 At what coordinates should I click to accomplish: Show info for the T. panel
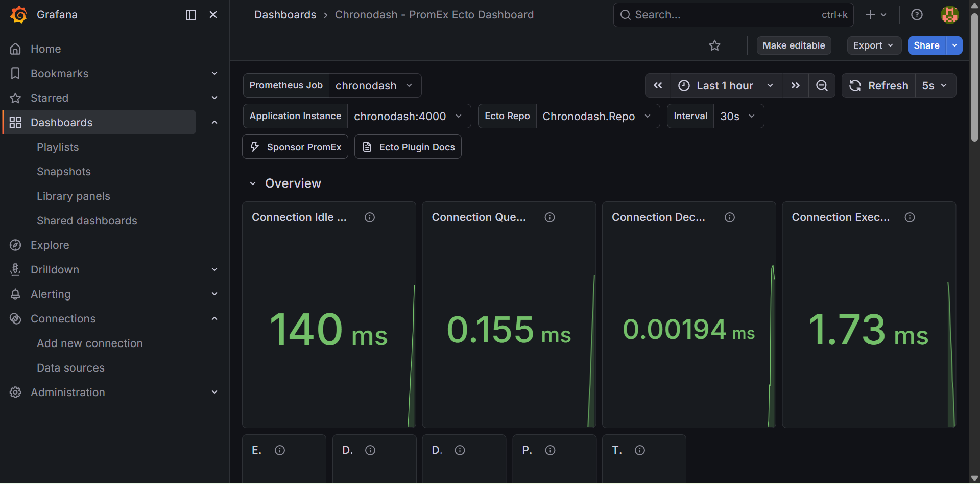tap(640, 450)
